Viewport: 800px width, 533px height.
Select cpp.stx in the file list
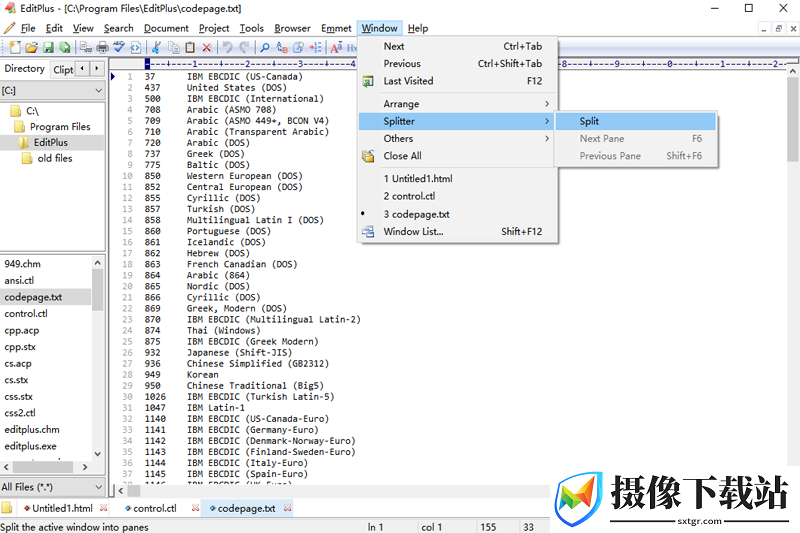(20, 346)
